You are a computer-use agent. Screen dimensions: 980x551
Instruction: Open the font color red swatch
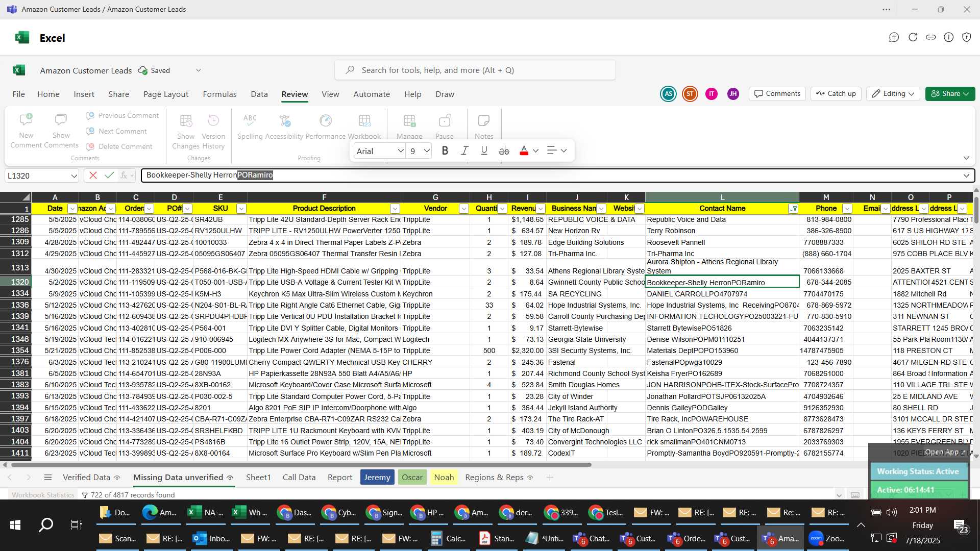tap(524, 151)
